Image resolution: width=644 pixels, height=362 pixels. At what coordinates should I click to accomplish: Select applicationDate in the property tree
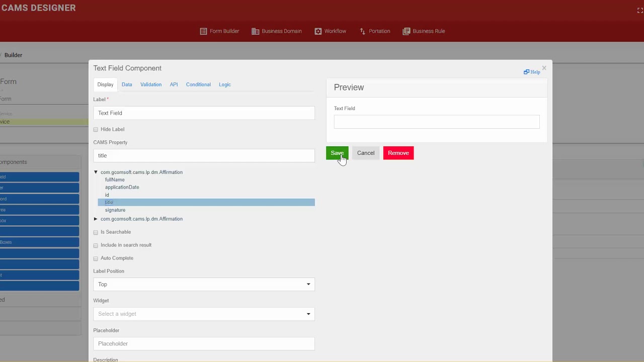[122, 188]
